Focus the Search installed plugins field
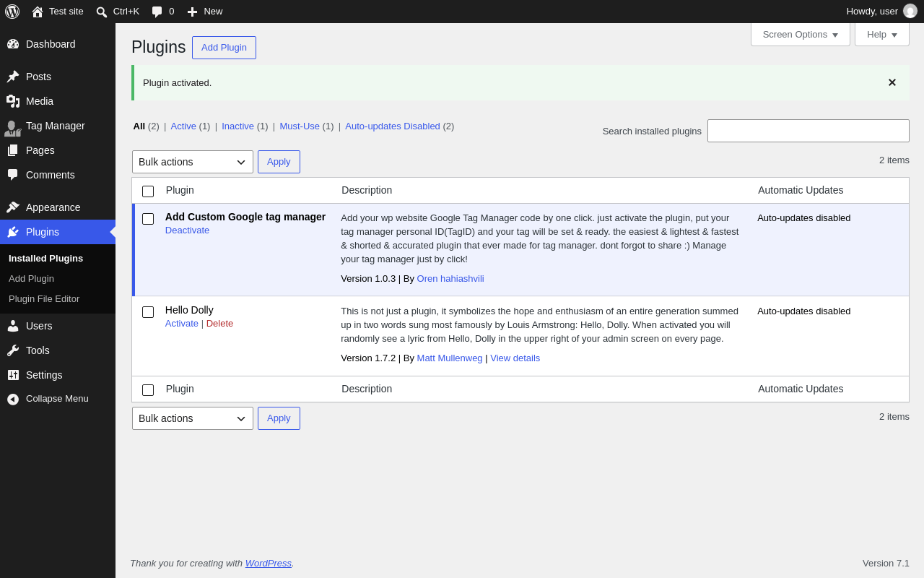This screenshot has width=924, height=578. click(x=808, y=131)
